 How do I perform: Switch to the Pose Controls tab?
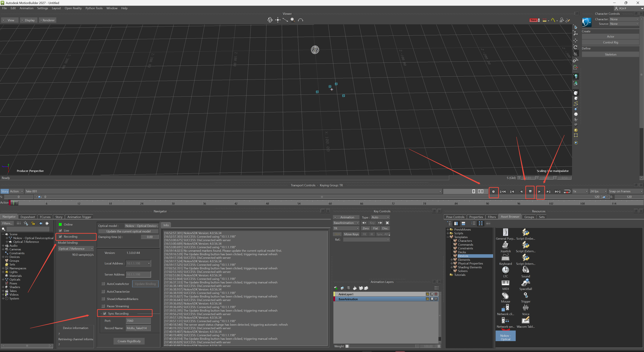(455, 217)
